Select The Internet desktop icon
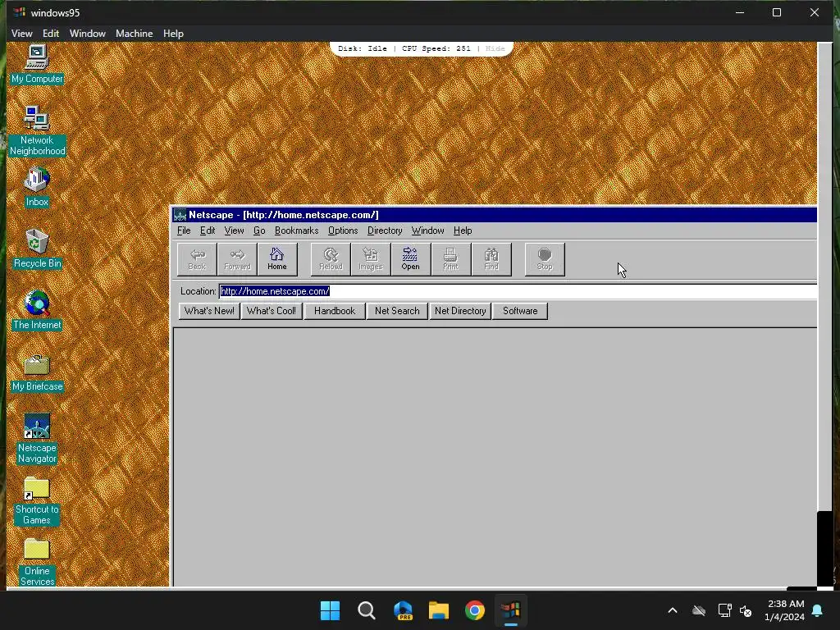The width and height of the screenshot is (840, 630). (x=37, y=310)
